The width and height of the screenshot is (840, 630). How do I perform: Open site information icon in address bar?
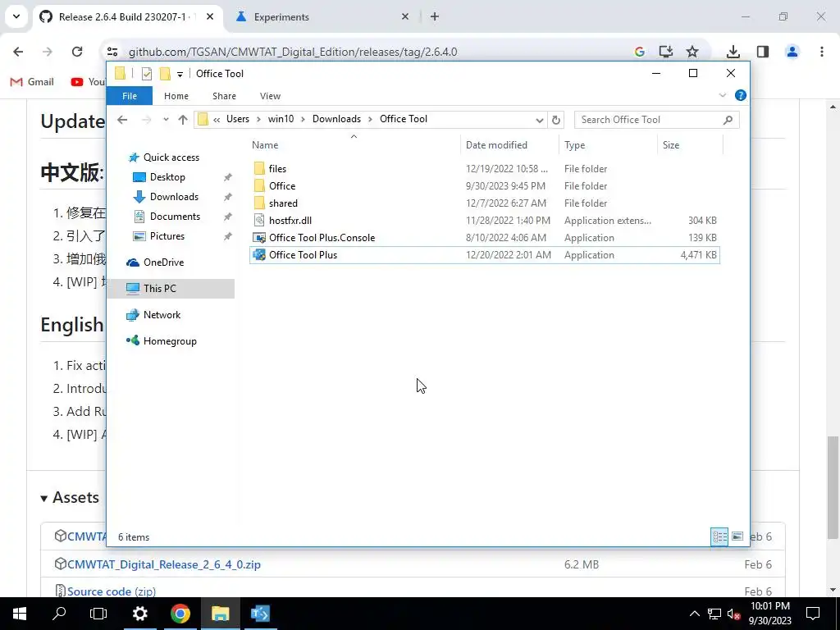(112, 52)
